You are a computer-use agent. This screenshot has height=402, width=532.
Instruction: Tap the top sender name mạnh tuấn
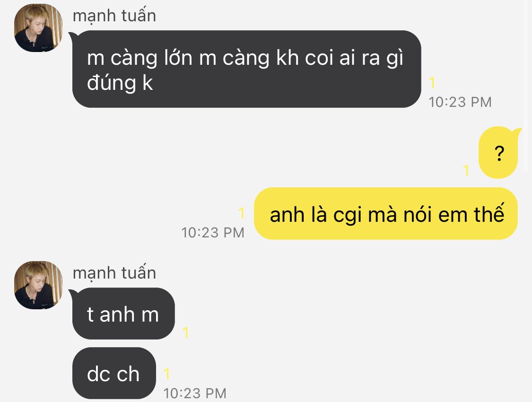(114, 16)
